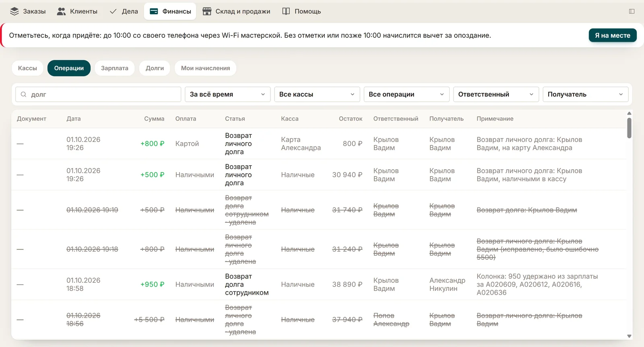Open the Все операции filter dropdown
The image size is (644, 347).
tap(407, 94)
